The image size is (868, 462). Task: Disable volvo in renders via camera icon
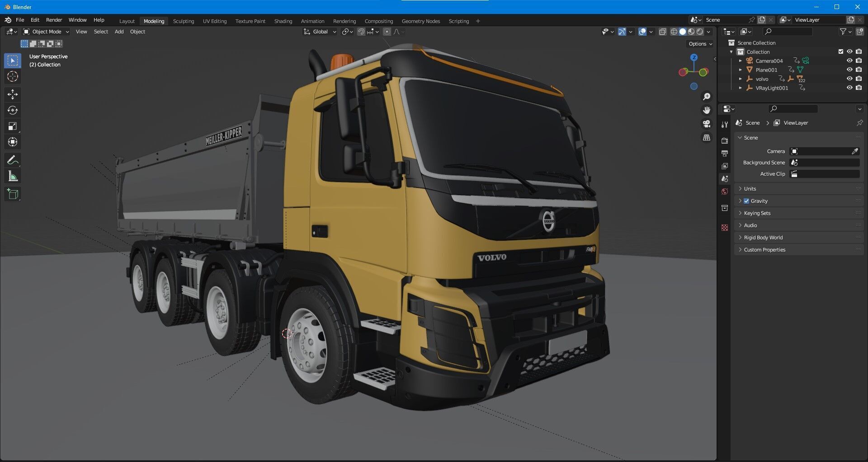[x=859, y=79]
